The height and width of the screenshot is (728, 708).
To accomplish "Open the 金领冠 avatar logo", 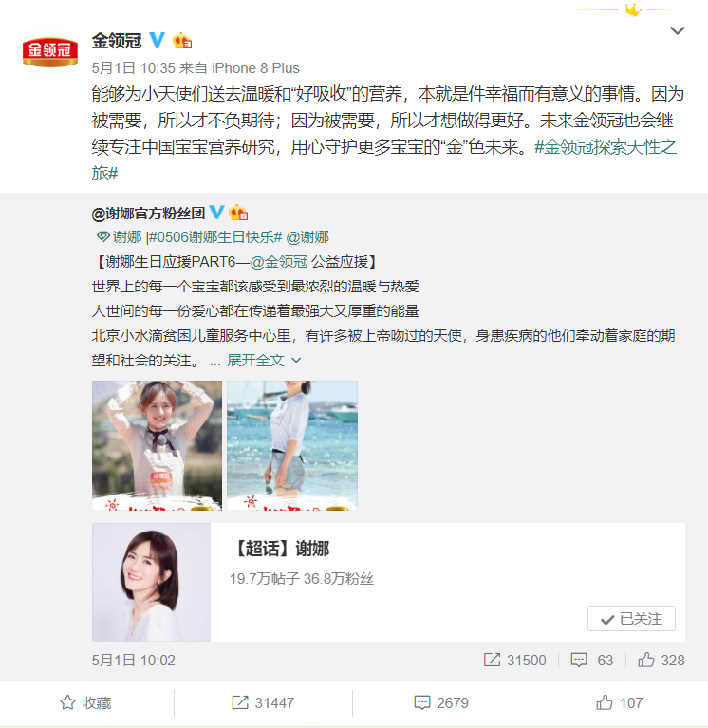I will tap(50, 51).
